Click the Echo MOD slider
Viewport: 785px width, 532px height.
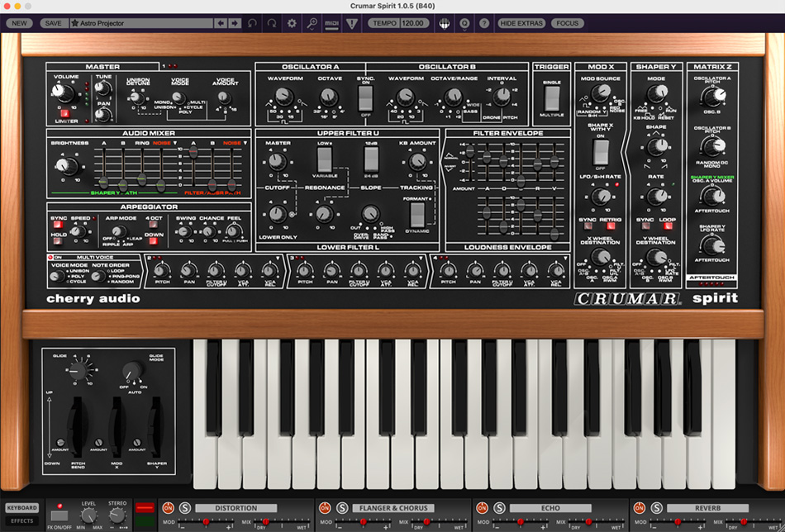[520, 522]
